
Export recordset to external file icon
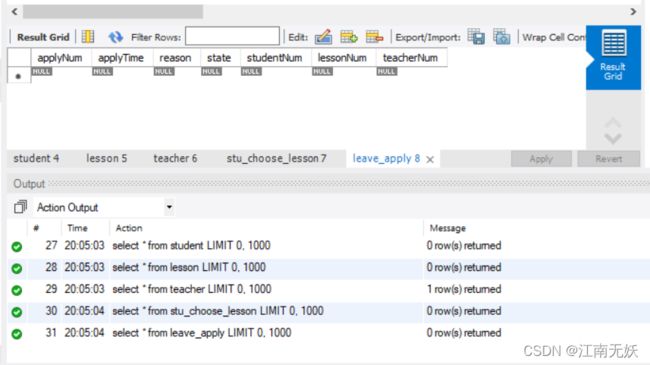pos(476,36)
